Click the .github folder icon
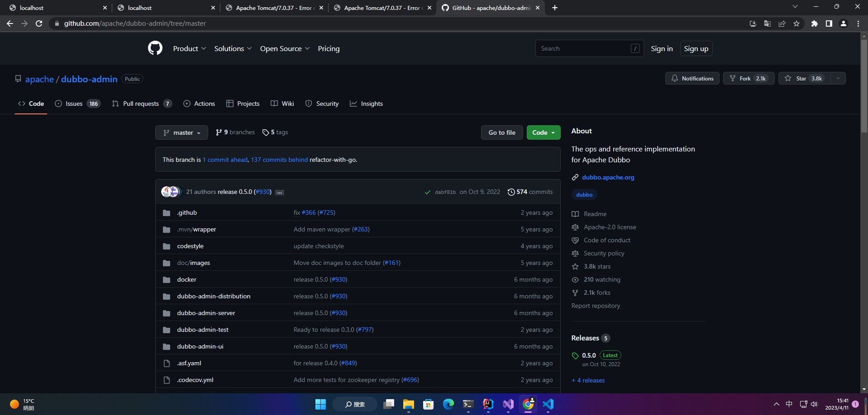The image size is (868, 415). pos(167,213)
